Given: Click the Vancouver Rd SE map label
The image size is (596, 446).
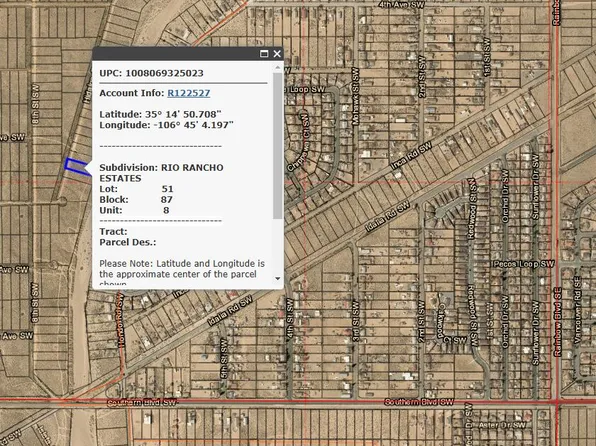Looking at the screenshot, I should coord(577,310).
